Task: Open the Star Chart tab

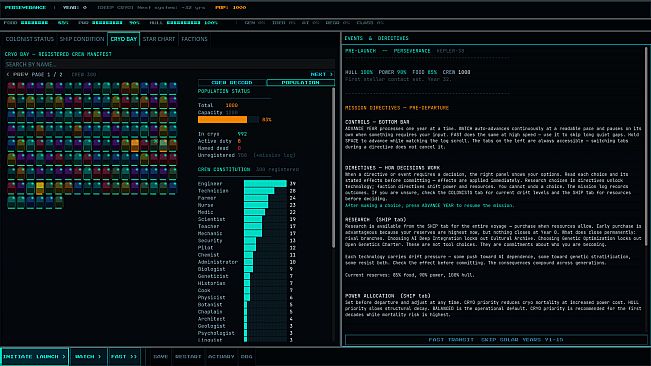Action: pyautogui.click(x=159, y=39)
